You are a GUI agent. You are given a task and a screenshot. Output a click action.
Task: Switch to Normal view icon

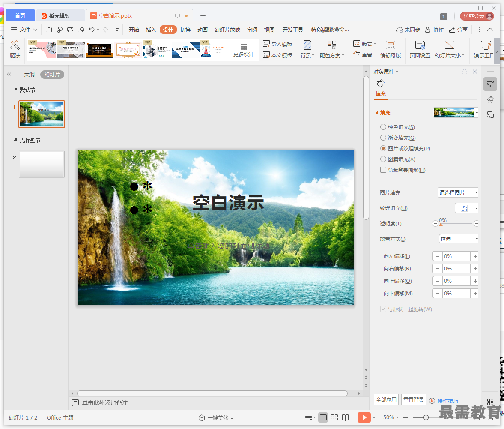point(323,417)
